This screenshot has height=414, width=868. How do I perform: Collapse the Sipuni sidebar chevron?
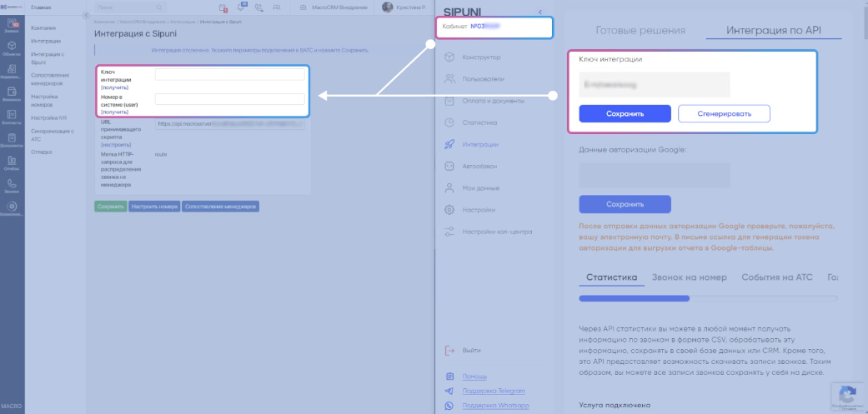pos(540,12)
